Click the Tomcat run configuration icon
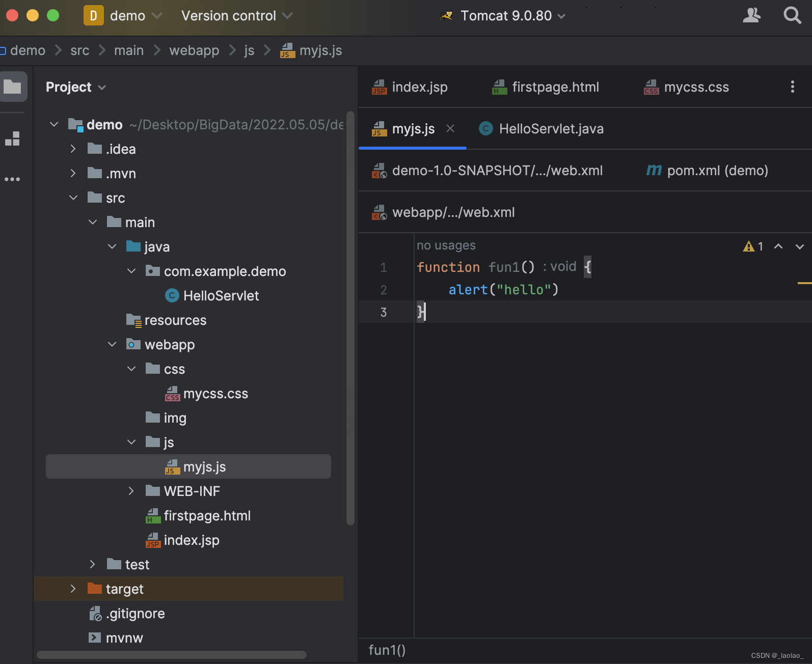 446,16
